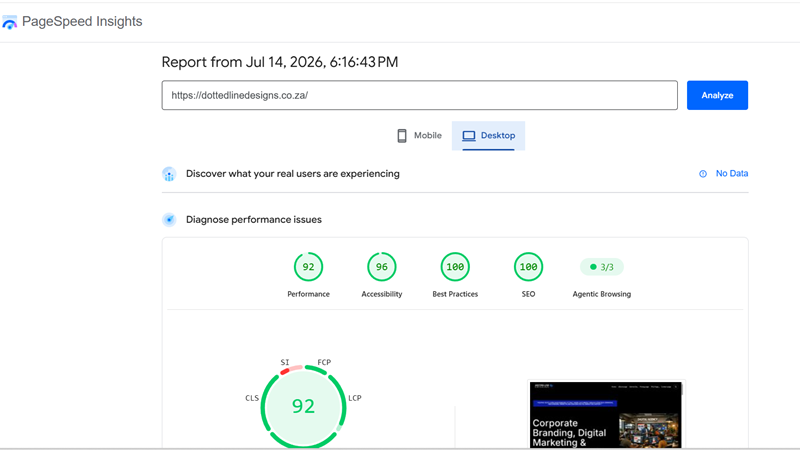Screen dimensions: 800x450
Task: Click the Agentic Browsing label
Action: coord(602,294)
